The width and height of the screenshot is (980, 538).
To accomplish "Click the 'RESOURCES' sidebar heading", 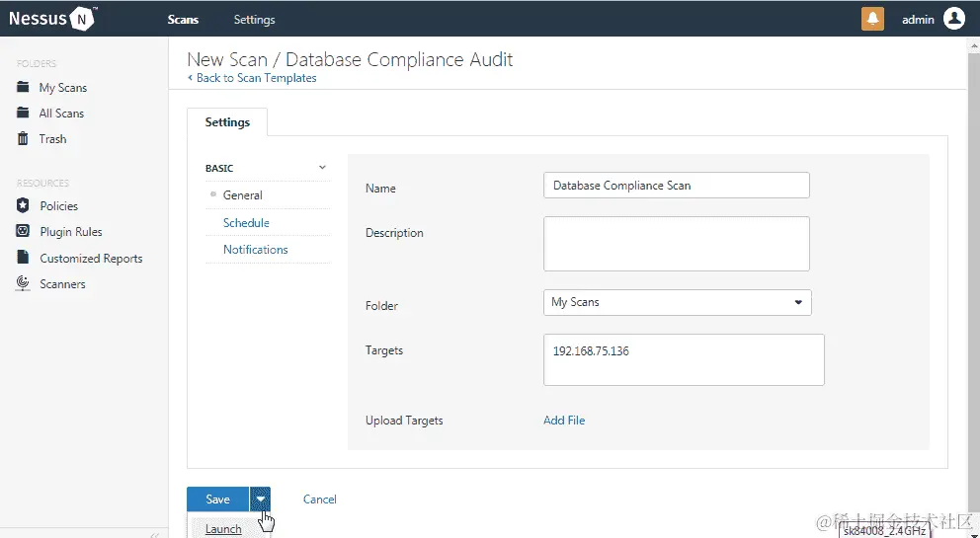I will (42, 183).
